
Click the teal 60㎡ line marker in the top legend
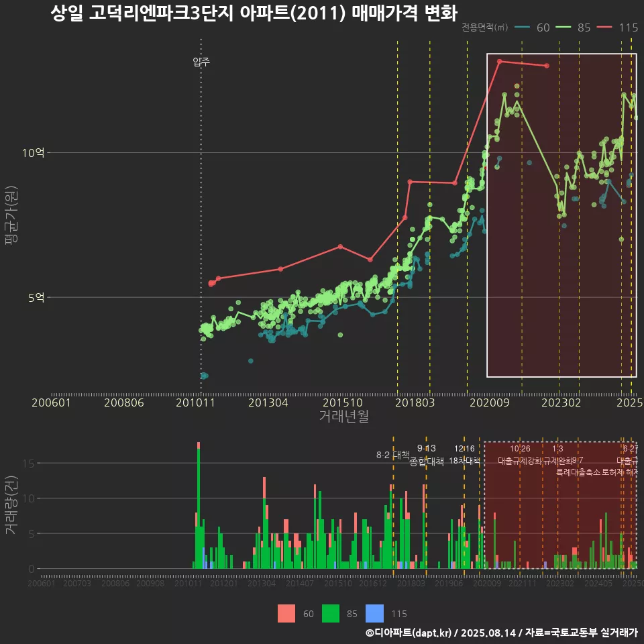522,28
